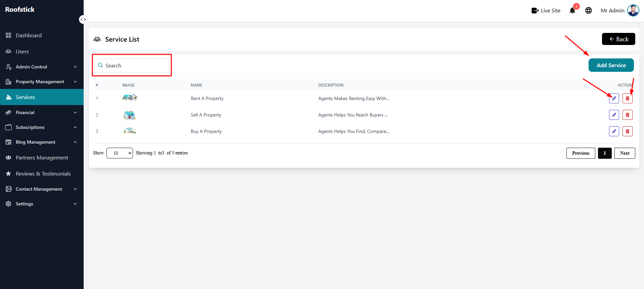Delete the Buy A Property service
Viewport: 644px width, 289px height.
coord(627,131)
